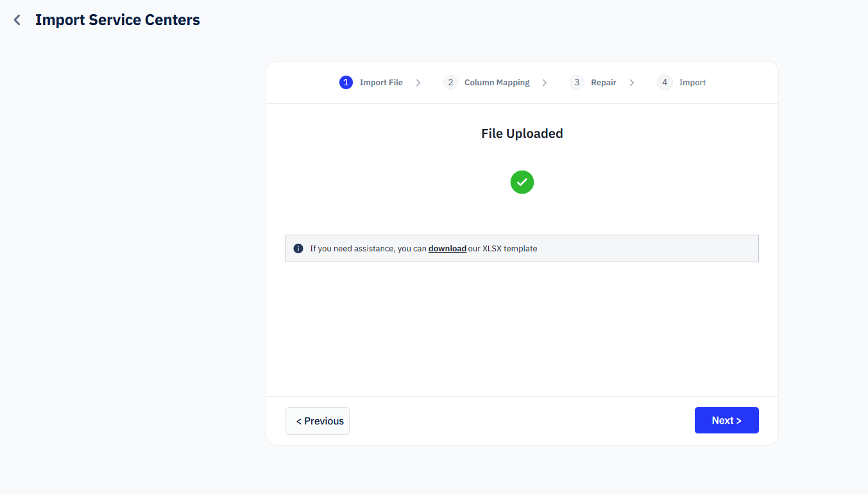This screenshot has width=868, height=495.
Task: Click the Import Service Centers page title
Action: pyautogui.click(x=117, y=21)
